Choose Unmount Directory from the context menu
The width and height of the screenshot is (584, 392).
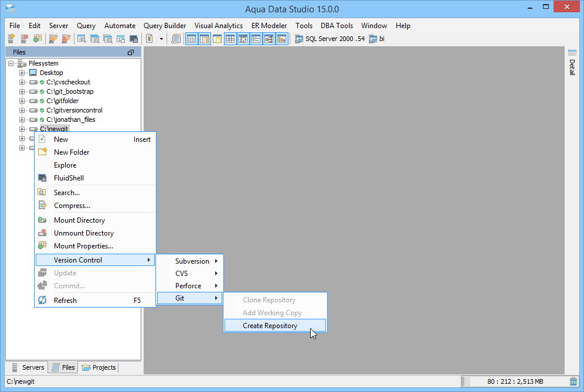pos(95,233)
